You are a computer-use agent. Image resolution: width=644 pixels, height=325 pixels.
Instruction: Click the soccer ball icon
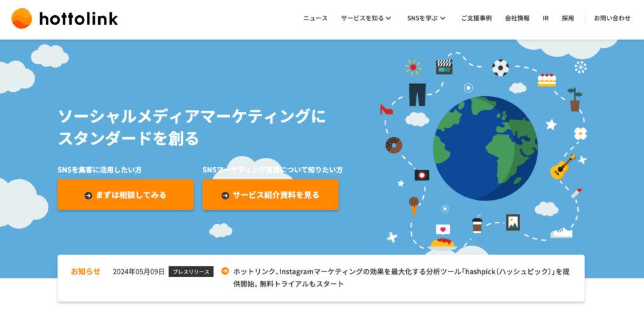coord(501,67)
